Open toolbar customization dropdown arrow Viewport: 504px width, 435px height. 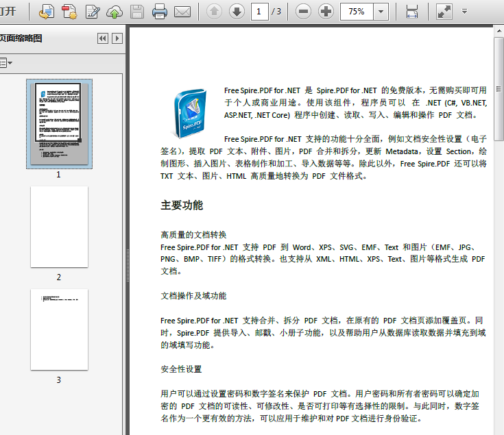click(x=464, y=12)
